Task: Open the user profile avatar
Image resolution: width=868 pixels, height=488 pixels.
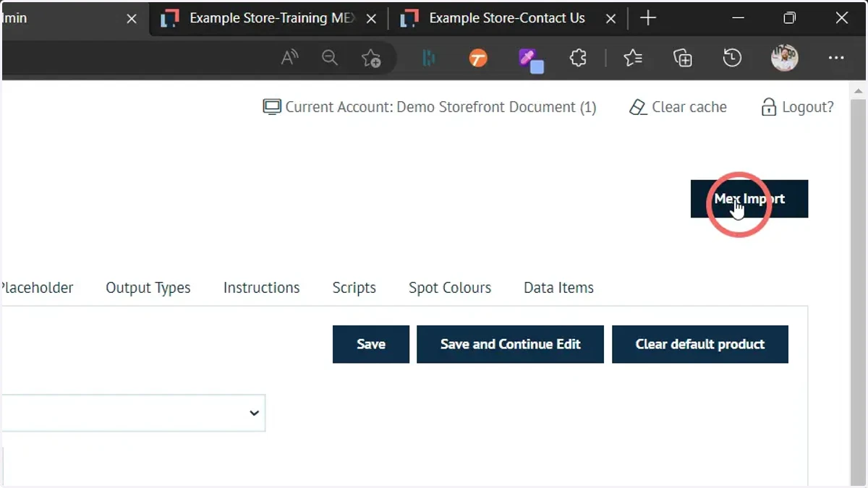Action: coord(784,58)
